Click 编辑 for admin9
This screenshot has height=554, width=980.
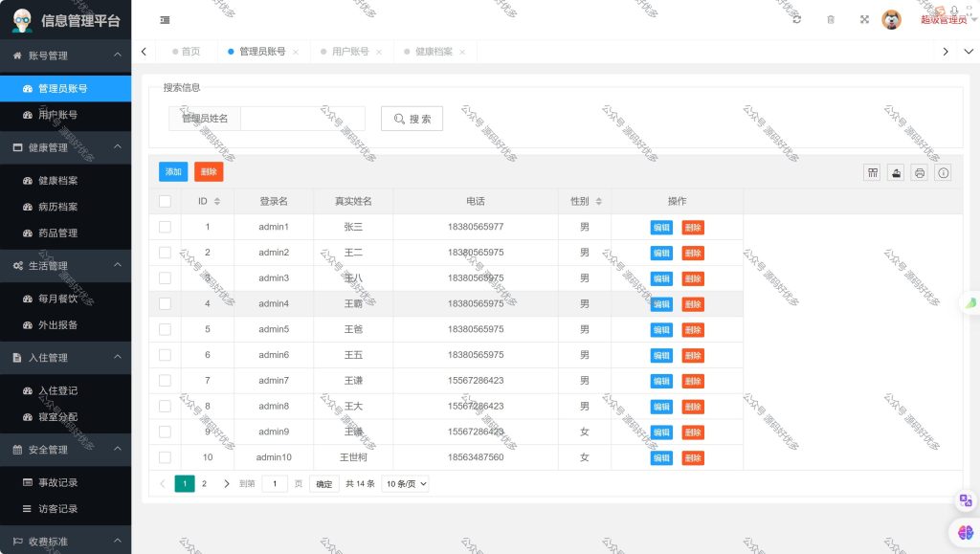tap(661, 432)
